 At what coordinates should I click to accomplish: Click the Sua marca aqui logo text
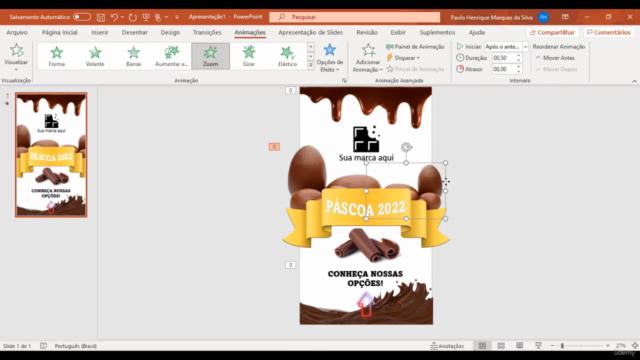click(366, 158)
